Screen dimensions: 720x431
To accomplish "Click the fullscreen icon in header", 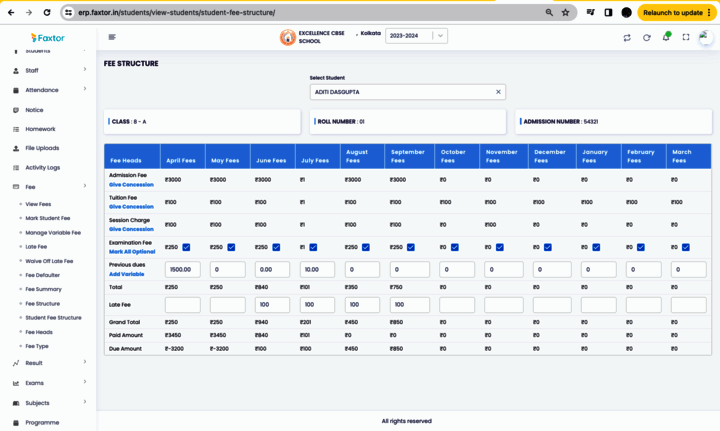I will pyautogui.click(x=686, y=37).
